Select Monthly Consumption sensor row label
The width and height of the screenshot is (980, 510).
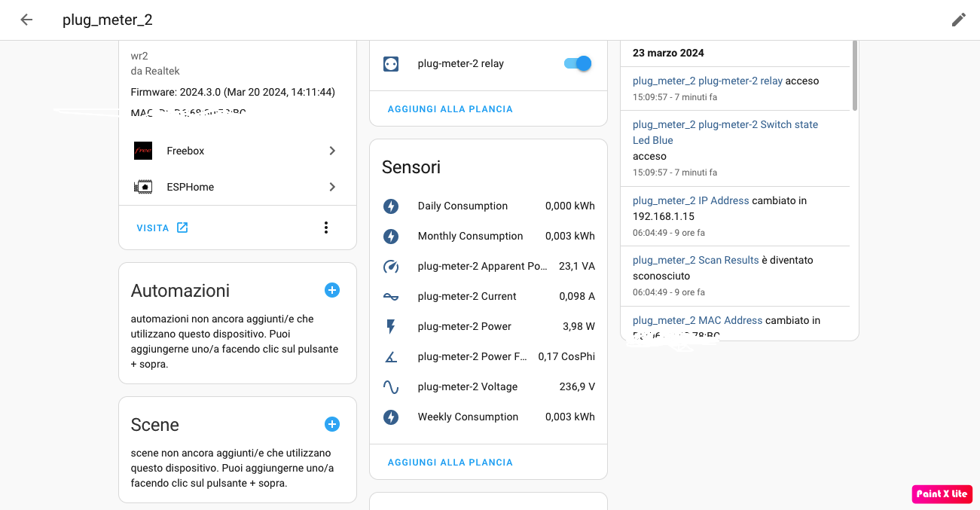point(470,236)
